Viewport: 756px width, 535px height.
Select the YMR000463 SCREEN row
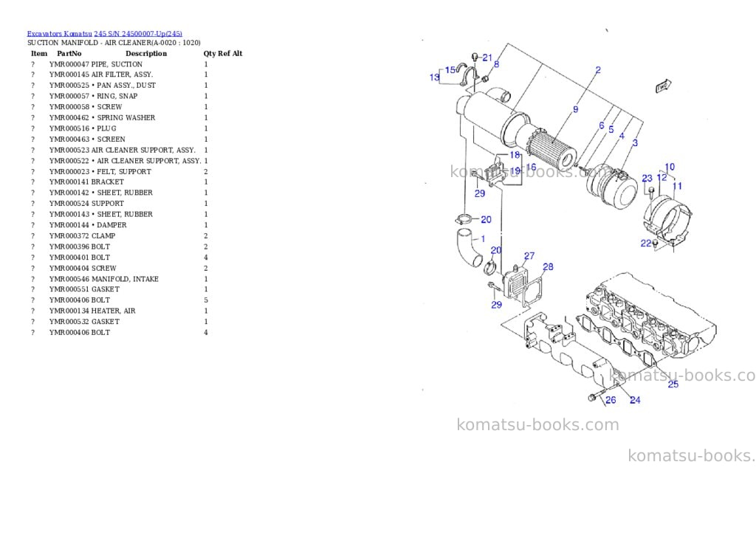[x=120, y=139]
